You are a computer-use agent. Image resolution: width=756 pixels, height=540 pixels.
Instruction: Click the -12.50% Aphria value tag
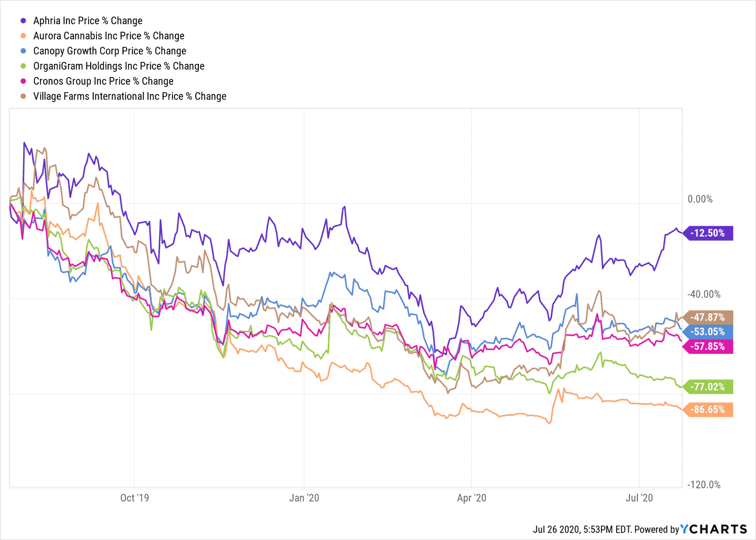tap(709, 233)
